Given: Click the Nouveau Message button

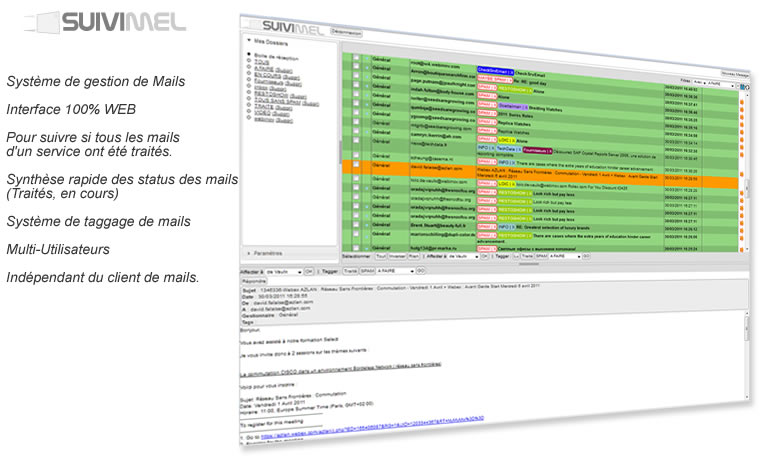Looking at the screenshot, I should point(735,74).
